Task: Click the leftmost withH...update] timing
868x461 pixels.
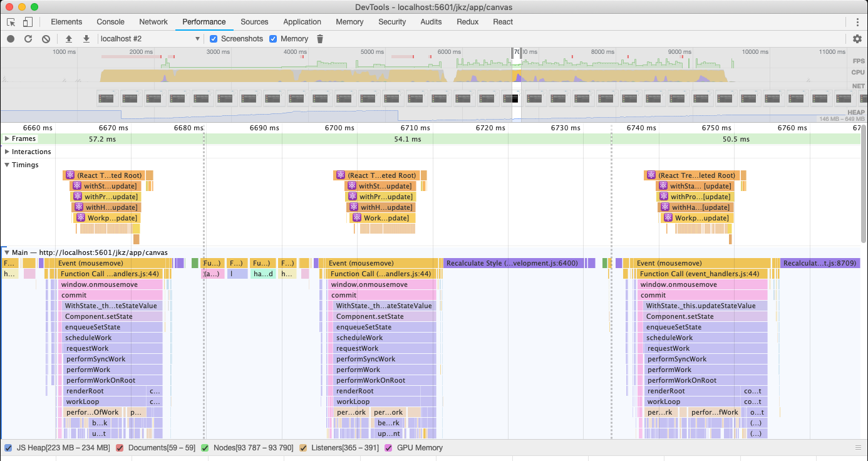Action: 106,207
